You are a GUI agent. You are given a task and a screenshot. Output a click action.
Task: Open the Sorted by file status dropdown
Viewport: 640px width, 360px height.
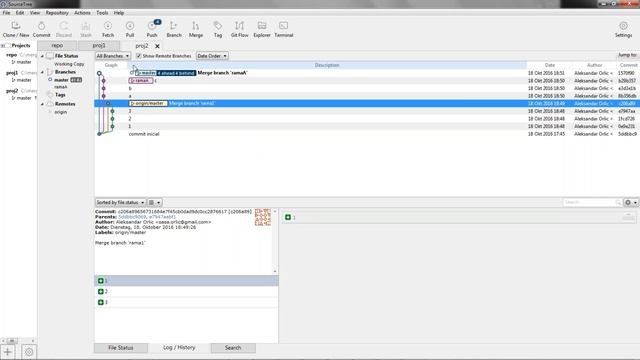(x=120, y=202)
